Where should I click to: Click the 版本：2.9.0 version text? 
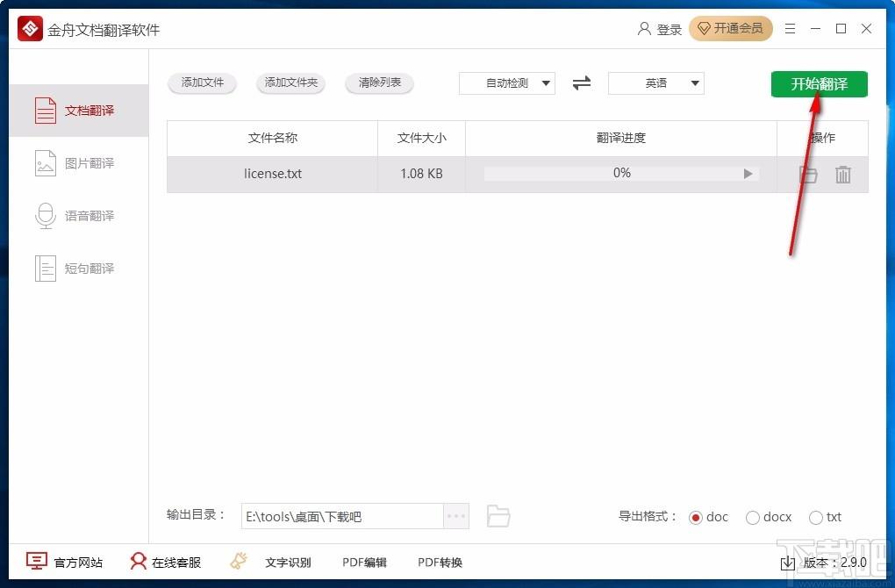coord(834,563)
